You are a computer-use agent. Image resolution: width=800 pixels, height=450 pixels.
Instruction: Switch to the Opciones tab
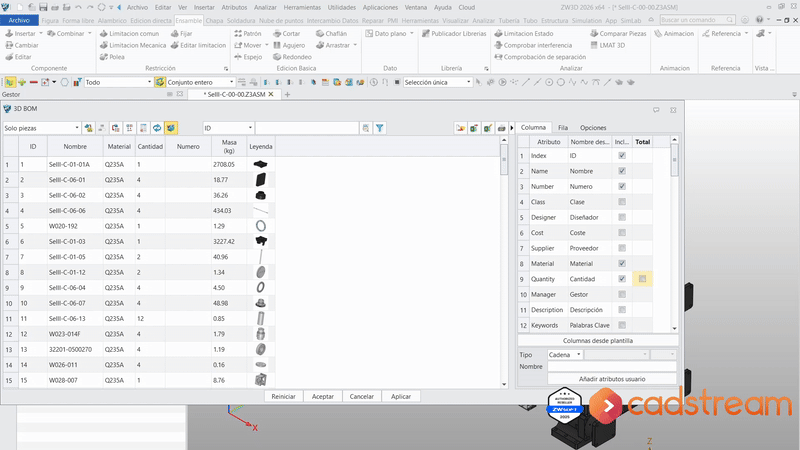tap(593, 128)
